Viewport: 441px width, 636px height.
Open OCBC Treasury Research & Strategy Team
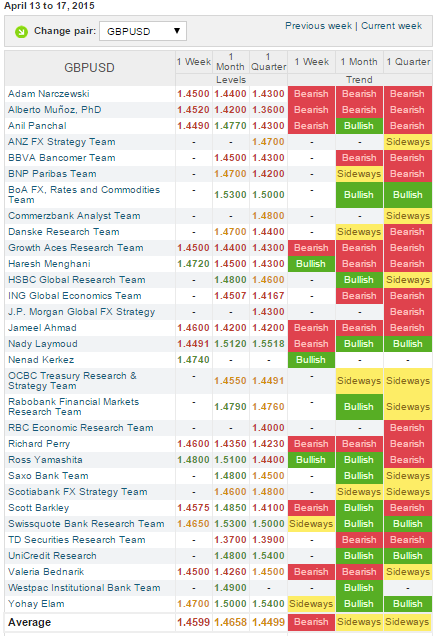73,381
